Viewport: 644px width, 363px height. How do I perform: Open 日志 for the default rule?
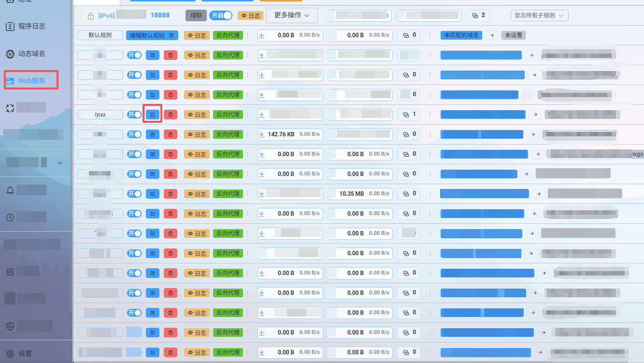(x=197, y=35)
